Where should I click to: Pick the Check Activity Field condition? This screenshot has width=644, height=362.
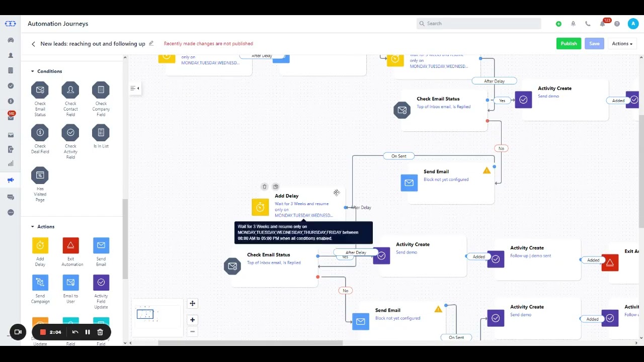point(70,142)
